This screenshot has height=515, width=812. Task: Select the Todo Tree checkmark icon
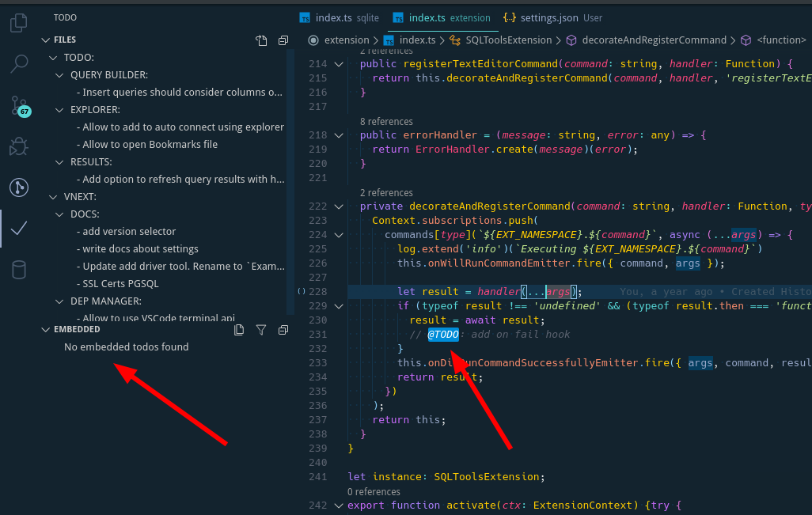(17, 229)
